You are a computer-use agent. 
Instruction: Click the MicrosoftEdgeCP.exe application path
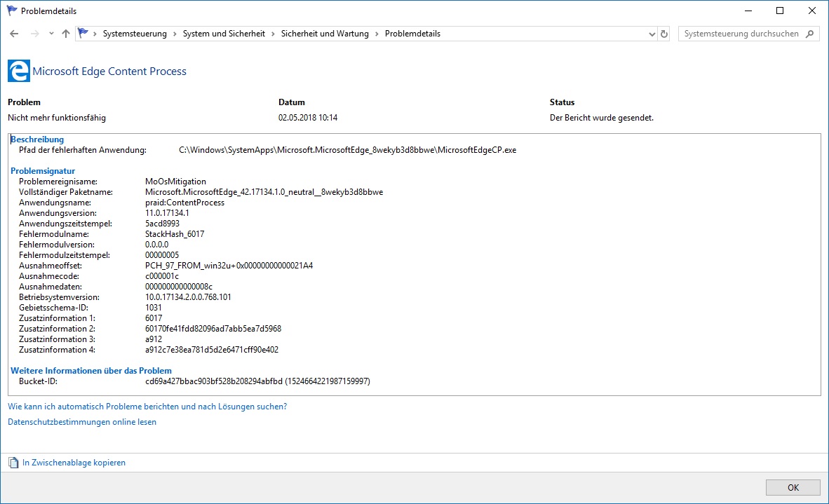coord(347,150)
